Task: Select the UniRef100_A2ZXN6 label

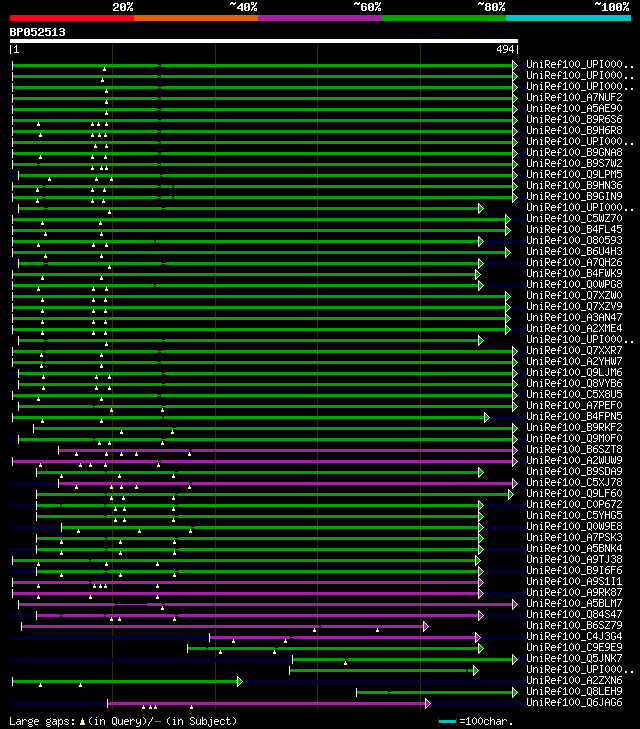Action: click(x=574, y=681)
